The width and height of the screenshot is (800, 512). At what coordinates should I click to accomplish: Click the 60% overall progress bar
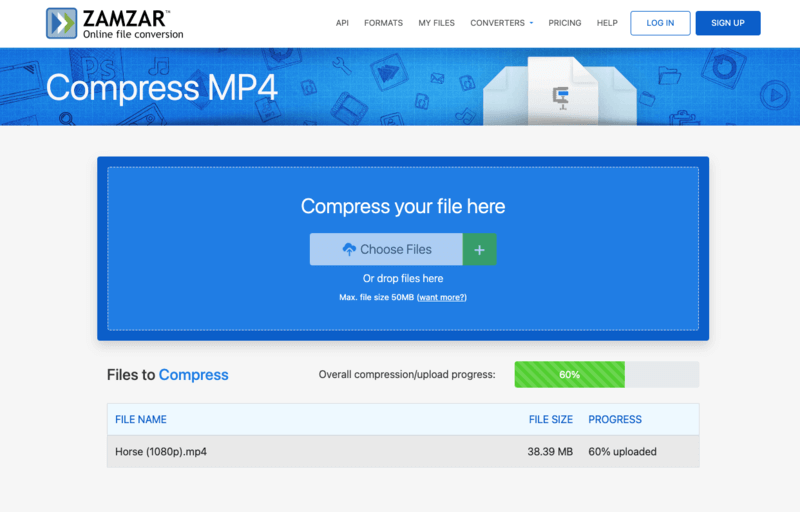[607, 374]
